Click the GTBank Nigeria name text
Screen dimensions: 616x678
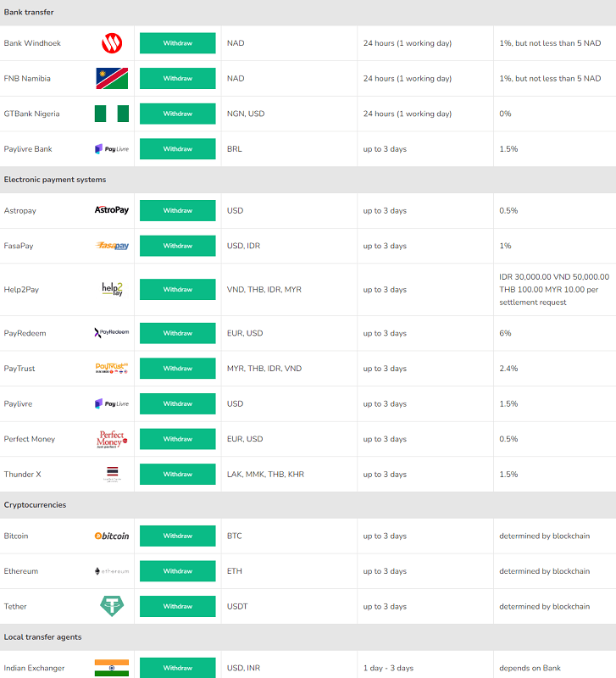pyautogui.click(x=32, y=114)
